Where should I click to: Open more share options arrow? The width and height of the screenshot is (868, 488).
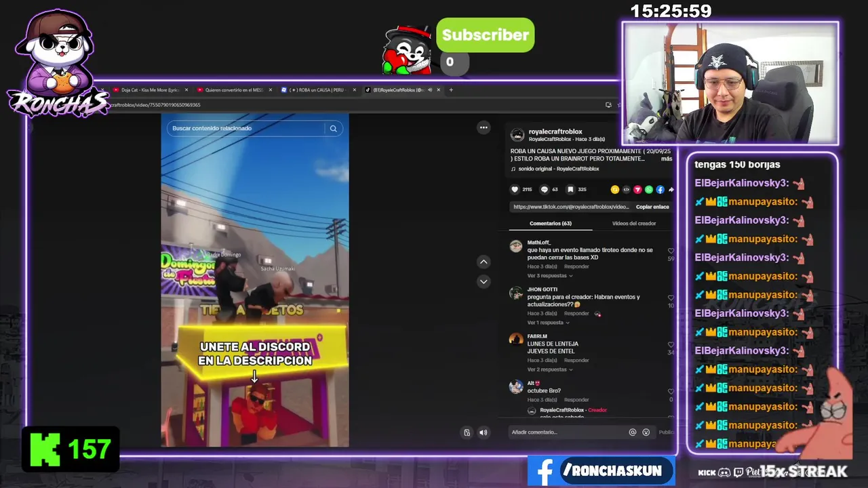pyautogui.click(x=671, y=190)
